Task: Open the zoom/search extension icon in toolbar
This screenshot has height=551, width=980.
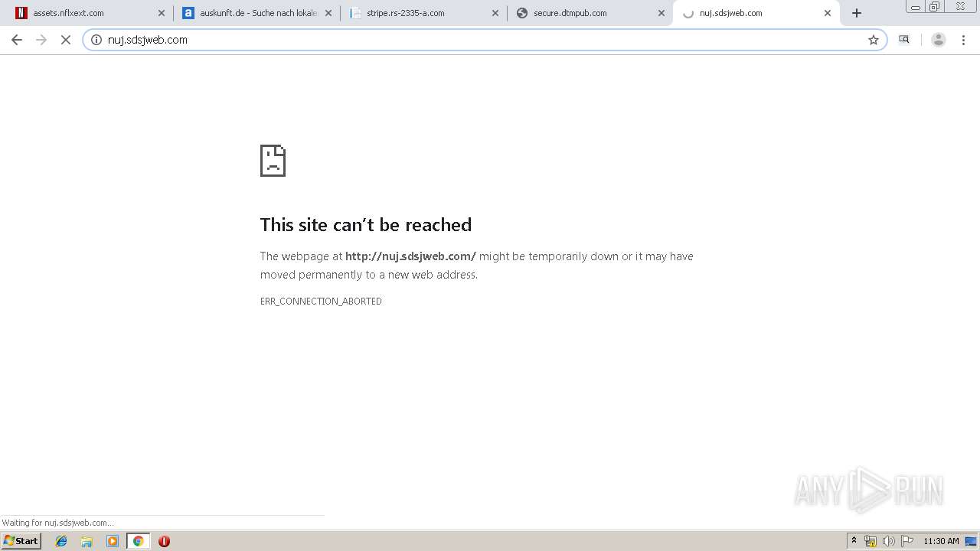Action: 904,40
